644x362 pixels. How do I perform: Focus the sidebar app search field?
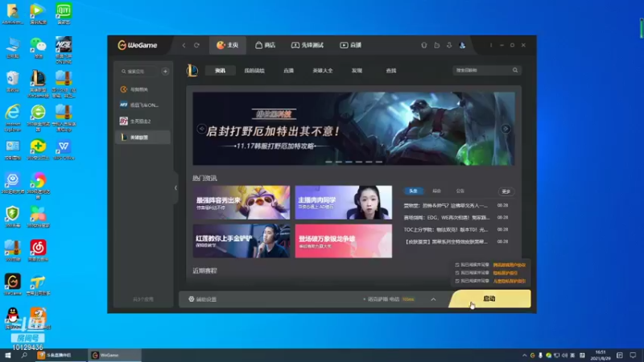click(138, 72)
